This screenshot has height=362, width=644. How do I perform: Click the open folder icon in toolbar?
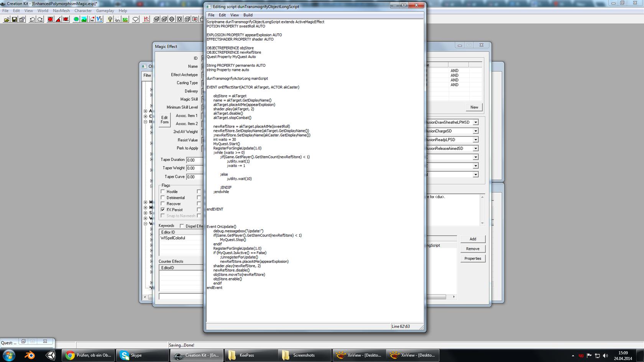click(x=7, y=19)
